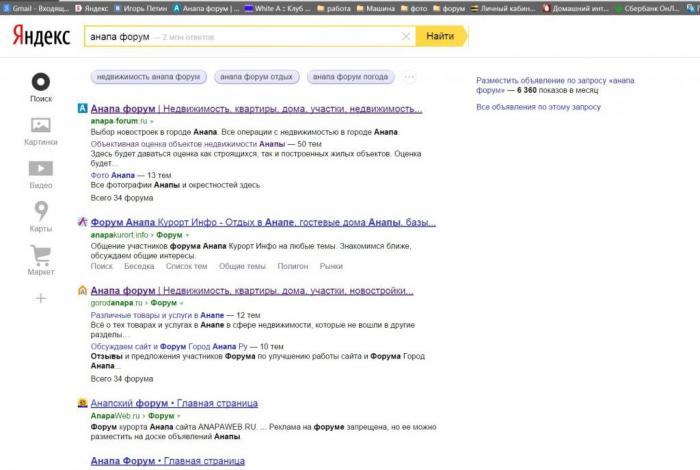The width and height of the screenshot is (700, 470).
Task: Click favicon of AnapaWeb.ru result
Action: (83, 403)
